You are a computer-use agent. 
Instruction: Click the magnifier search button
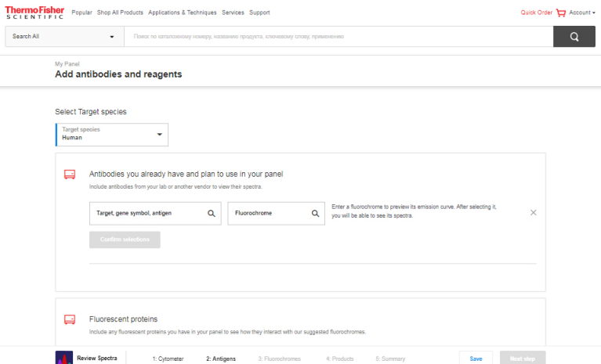click(x=574, y=37)
